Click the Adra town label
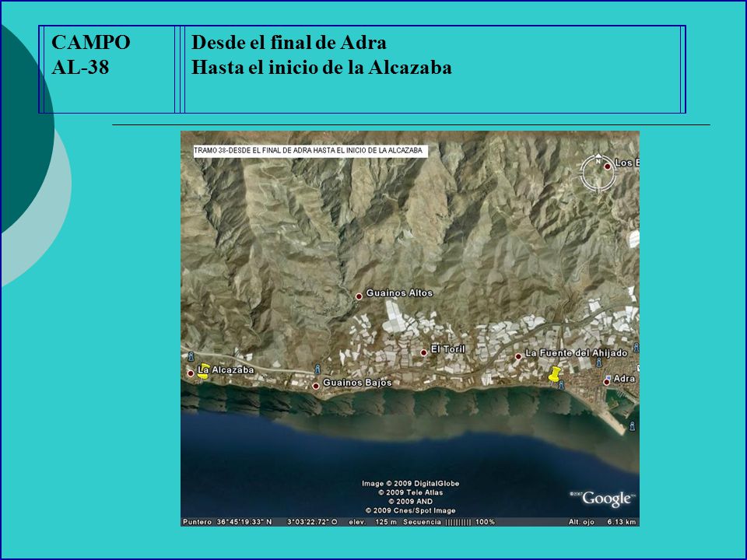 pyautogui.click(x=624, y=379)
